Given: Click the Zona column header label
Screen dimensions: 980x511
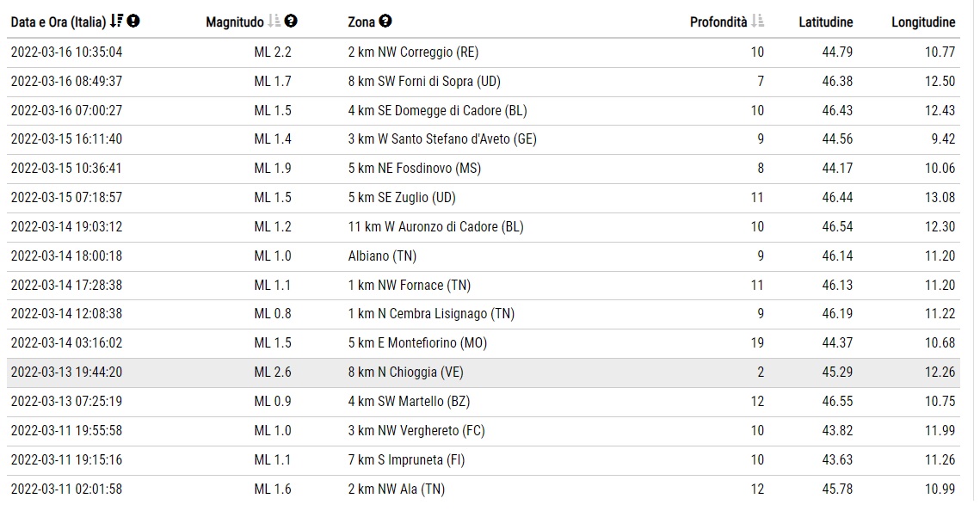Looking at the screenshot, I should click(361, 22).
